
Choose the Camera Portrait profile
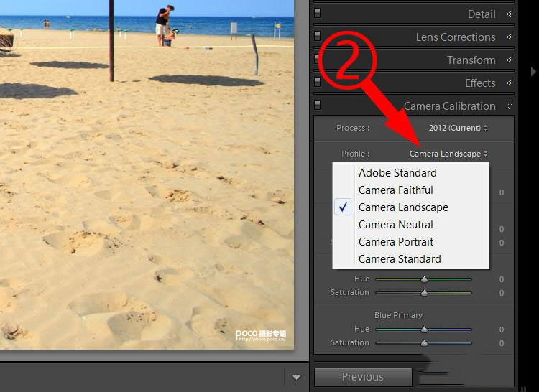pyautogui.click(x=396, y=242)
